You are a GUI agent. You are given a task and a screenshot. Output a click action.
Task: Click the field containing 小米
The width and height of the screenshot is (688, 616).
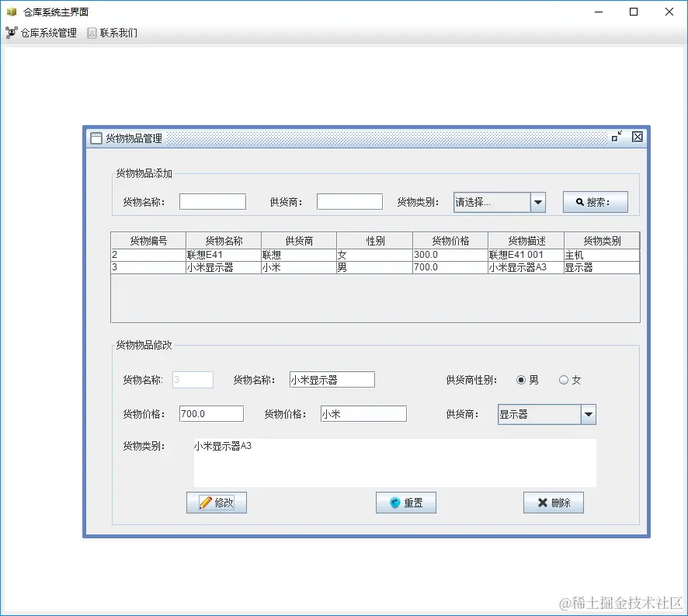tap(363, 413)
